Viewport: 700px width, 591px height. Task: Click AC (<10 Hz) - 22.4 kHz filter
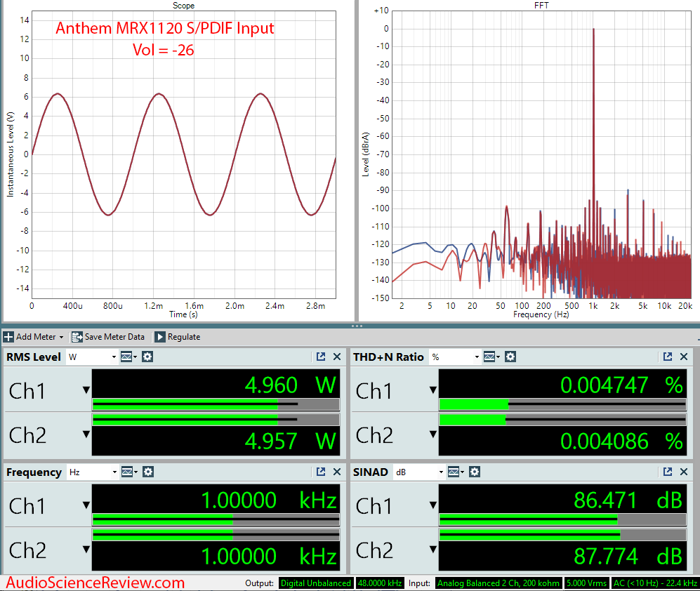pyautogui.click(x=655, y=583)
